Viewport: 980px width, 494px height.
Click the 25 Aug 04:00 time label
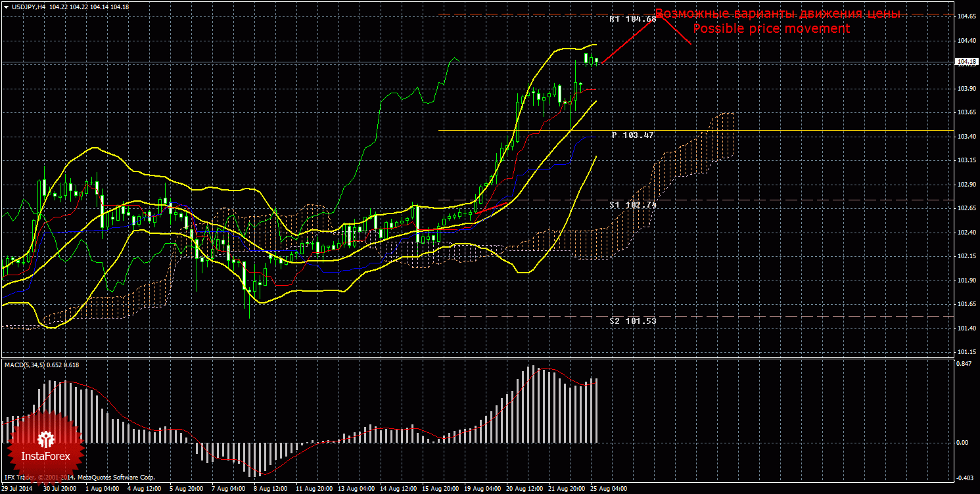point(609,489)
